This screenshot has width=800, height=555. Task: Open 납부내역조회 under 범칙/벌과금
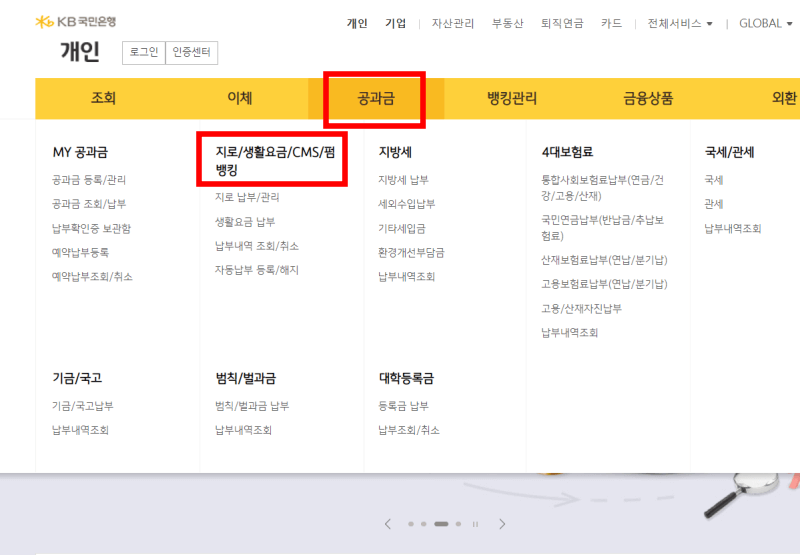(x=243, y=430)
